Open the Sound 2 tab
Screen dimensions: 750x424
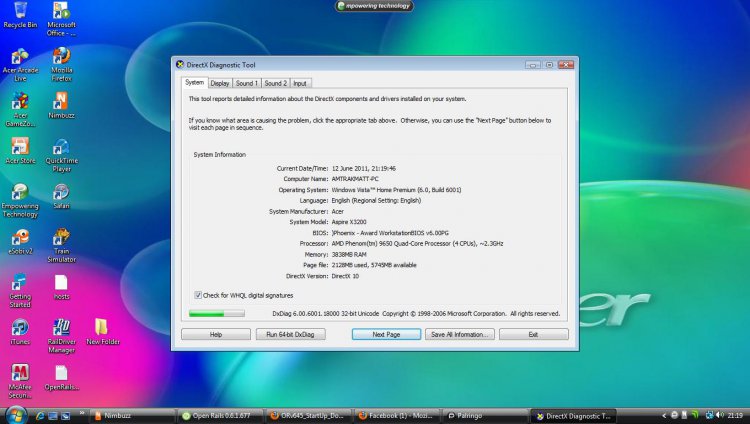(276, 83)
